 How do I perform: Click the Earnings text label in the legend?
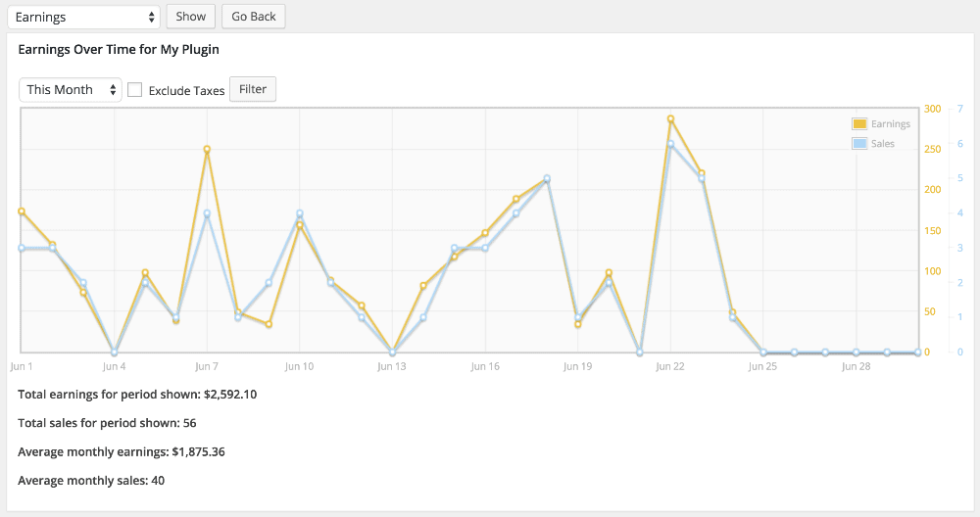(890, 124)
